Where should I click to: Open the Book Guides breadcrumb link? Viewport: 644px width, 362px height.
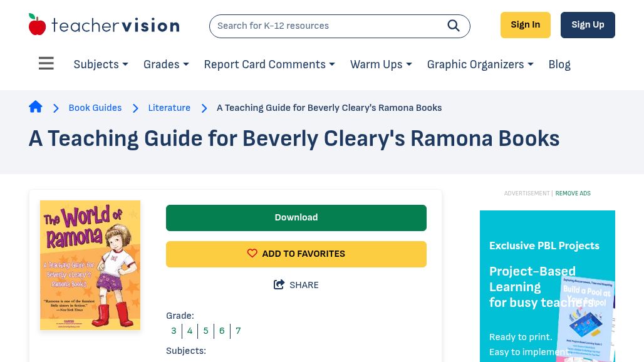tap(95, 108)
